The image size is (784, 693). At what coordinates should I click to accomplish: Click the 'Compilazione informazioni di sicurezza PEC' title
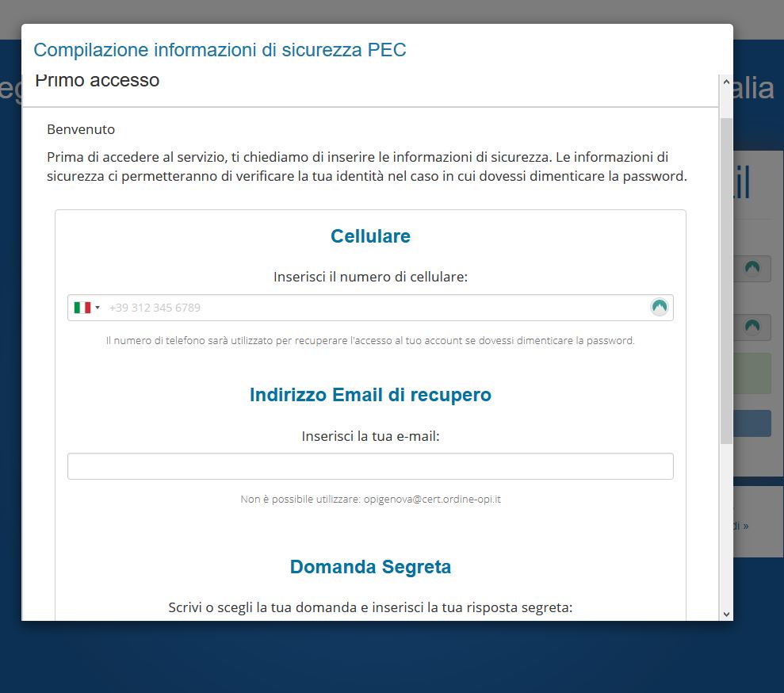pyautogui.click(x=220, y=50)
